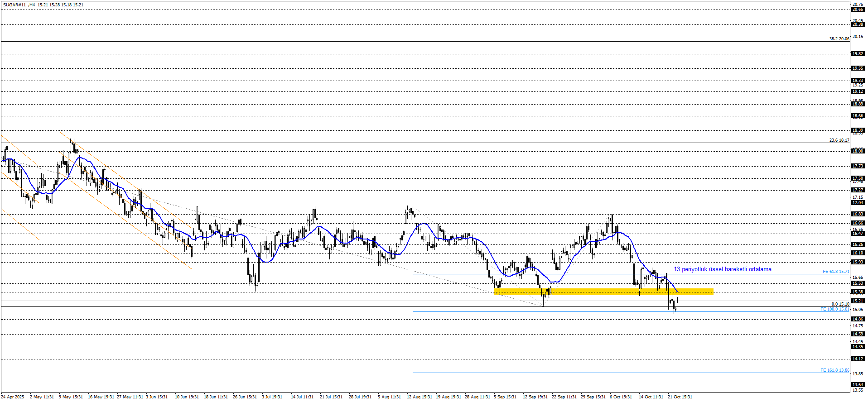
Task: Click the '24 Apr 2025' date on time axis
Action: (x=13, y=397)
